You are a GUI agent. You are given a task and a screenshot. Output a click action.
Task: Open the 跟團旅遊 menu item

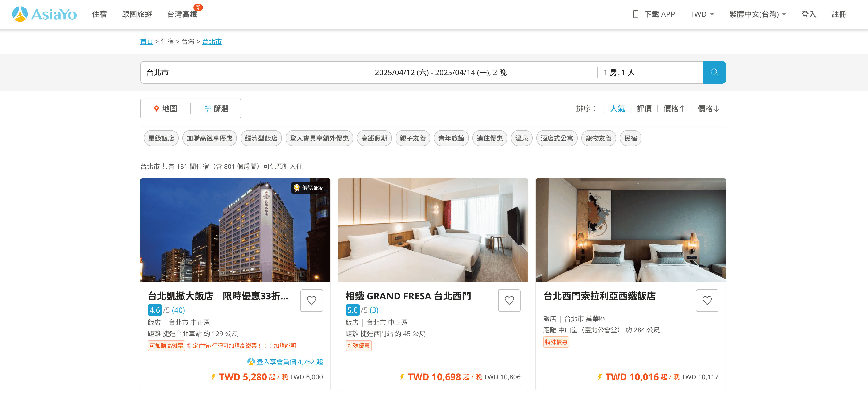[x=137, y=14]
